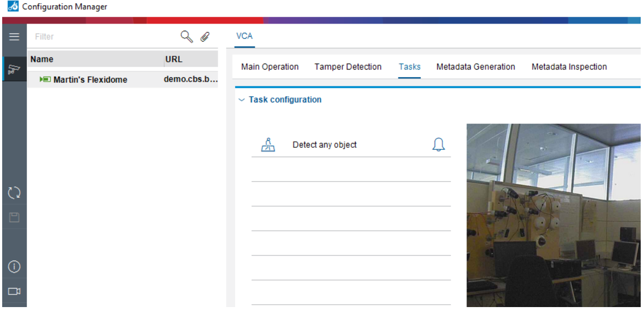Switch to the Main Operation tab
This screenshot has height=312, width=644.
(270, 67)
